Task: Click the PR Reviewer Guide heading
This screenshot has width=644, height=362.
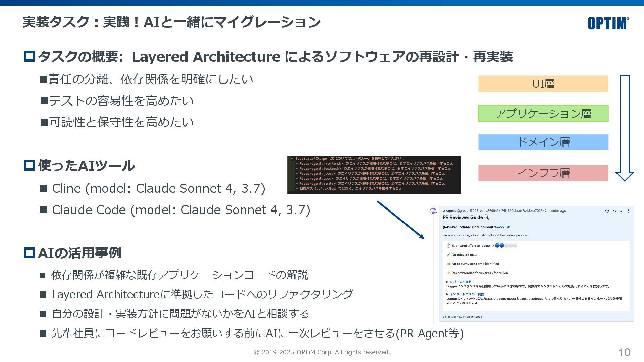Action: point(463,217)
